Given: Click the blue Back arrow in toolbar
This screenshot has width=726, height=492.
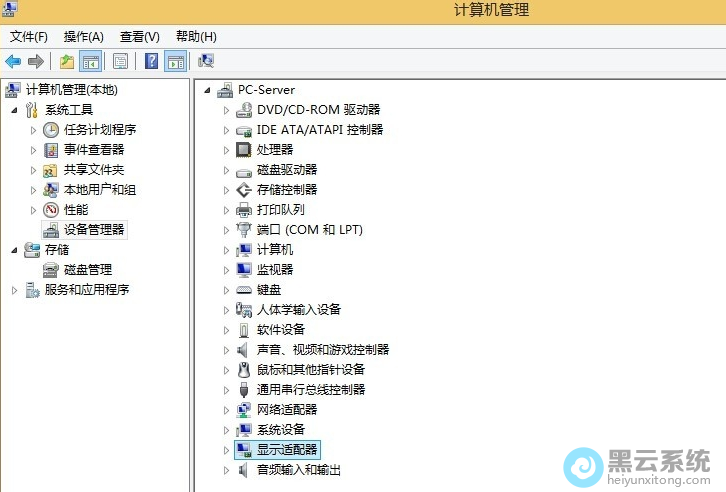Looking at the screenshot, I should (x=13, y=61).
